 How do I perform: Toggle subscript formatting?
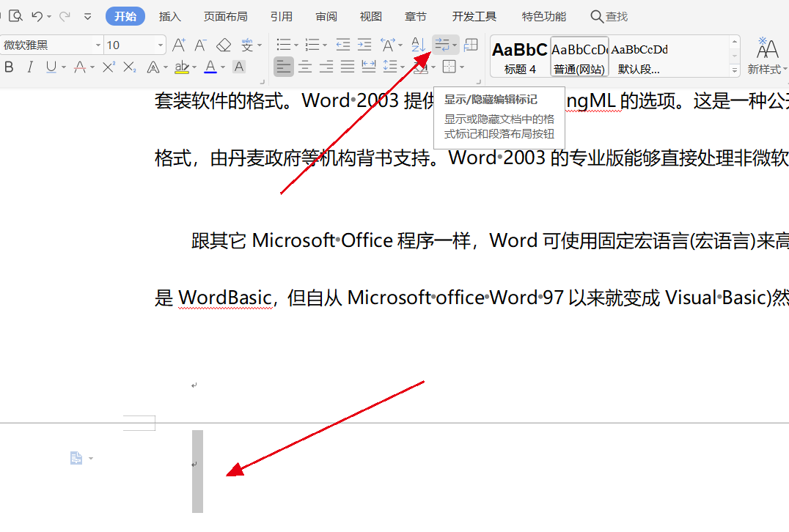tap(130, 67)
